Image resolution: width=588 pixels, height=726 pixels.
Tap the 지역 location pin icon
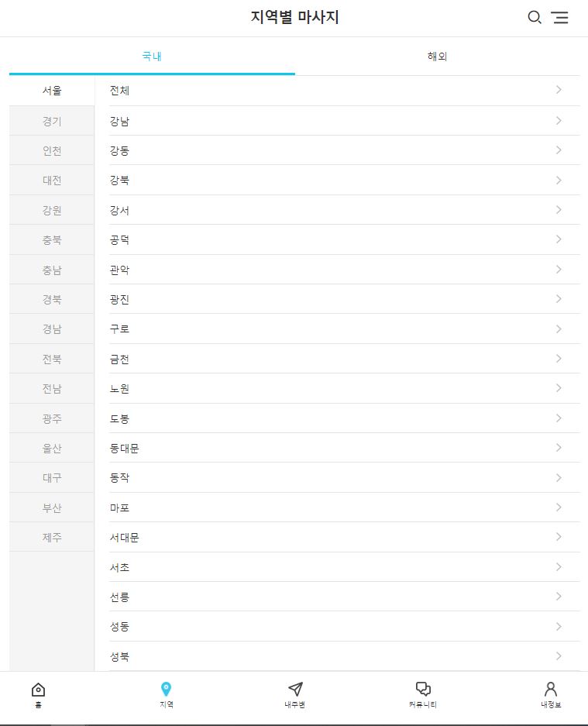tap(167, 689)
